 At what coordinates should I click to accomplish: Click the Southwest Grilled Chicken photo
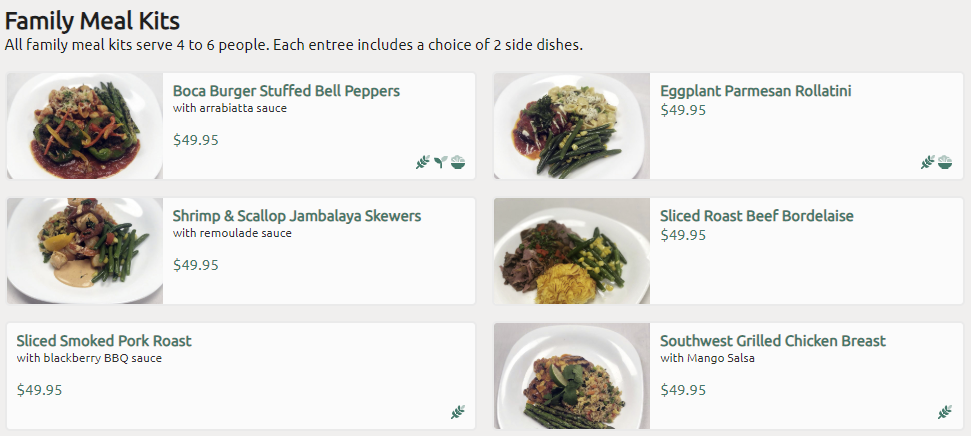pos(572,376)
